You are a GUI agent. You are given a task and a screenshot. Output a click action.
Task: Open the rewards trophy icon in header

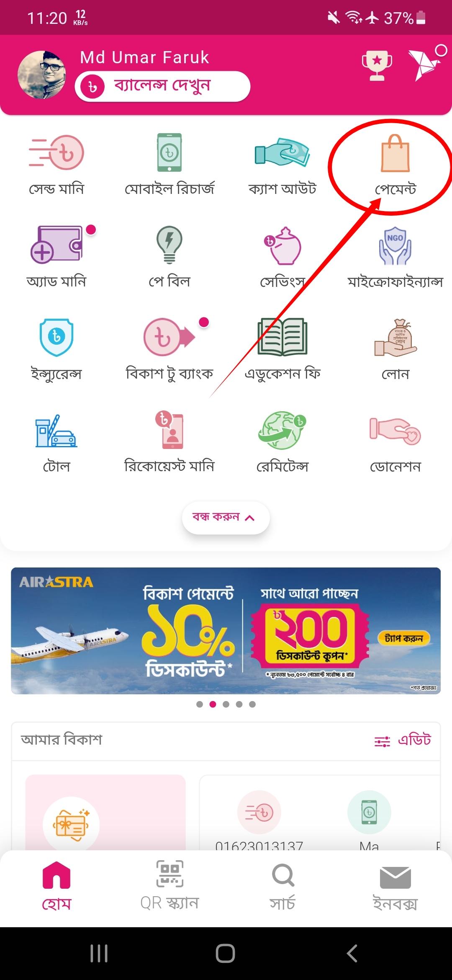[x=377, y=66]
